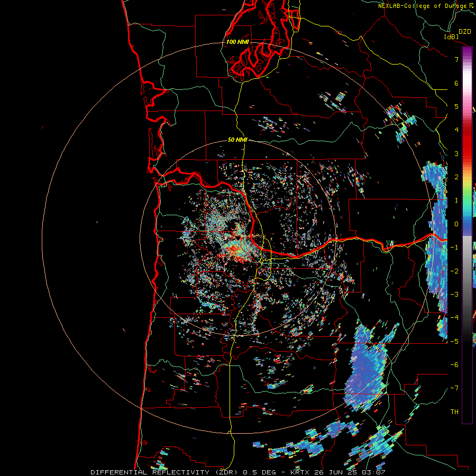Click the DZD legend title
Image resolution: width=476 pixels, height=476 pixels.
pos(465,32)
